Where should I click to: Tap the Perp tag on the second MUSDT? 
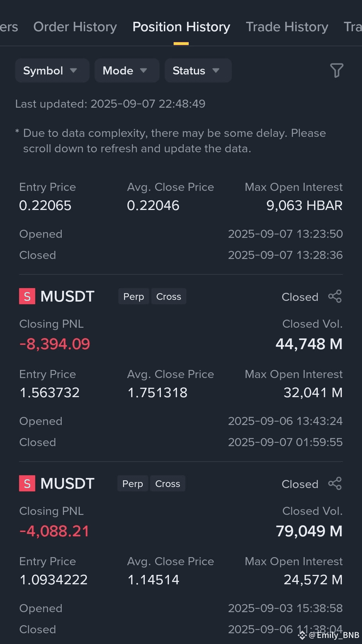pos(132,484)
